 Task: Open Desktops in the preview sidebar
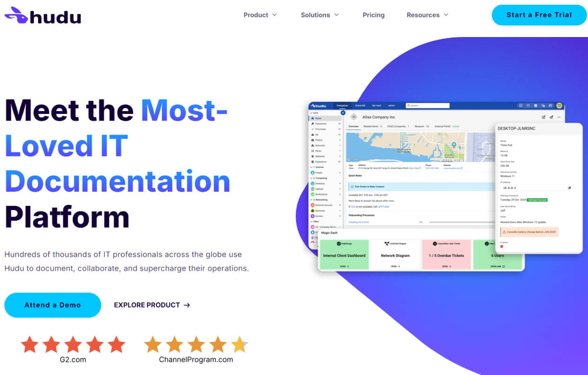[x=325, y=183]
